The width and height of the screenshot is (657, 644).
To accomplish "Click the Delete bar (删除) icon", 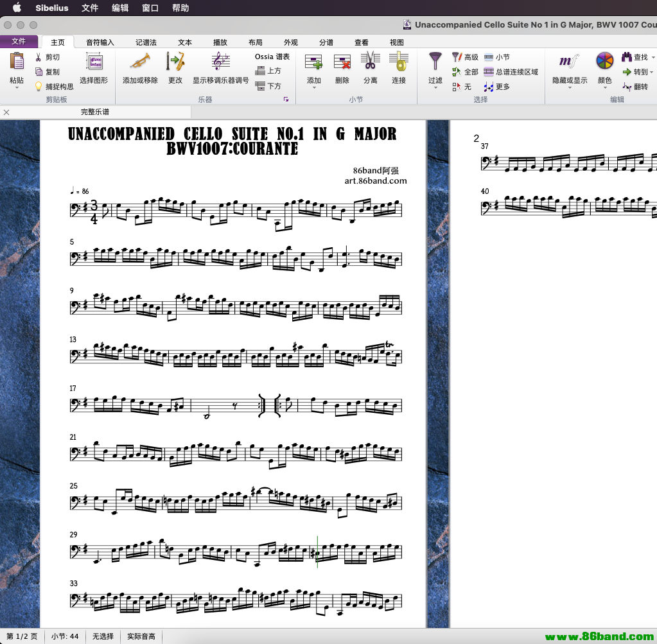I will (342, 62).
